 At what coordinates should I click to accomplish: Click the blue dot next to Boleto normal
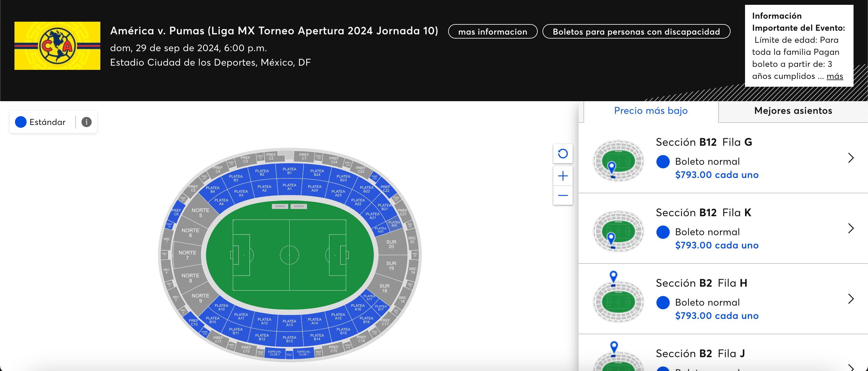click(x=663, y=161)
